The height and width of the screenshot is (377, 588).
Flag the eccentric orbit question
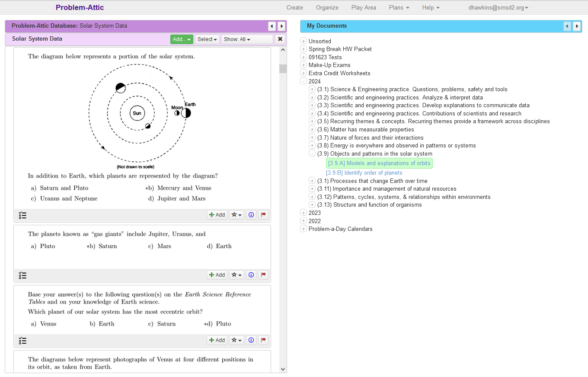point(263,340)
